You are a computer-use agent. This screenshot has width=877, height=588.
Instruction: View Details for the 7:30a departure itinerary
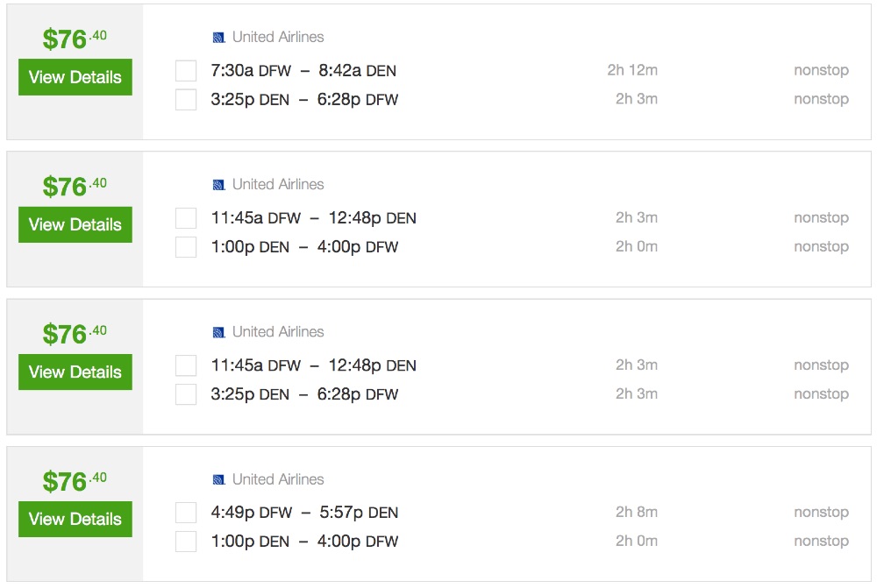(75, 77)
